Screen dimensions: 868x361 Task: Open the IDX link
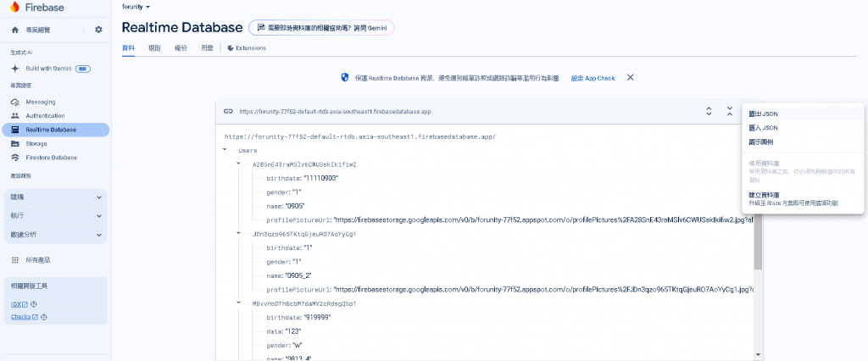coord(19,304)
